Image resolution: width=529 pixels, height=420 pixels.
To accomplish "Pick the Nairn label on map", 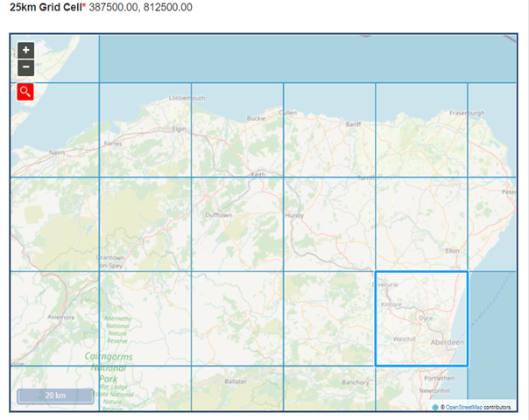I will click(57, 152).
